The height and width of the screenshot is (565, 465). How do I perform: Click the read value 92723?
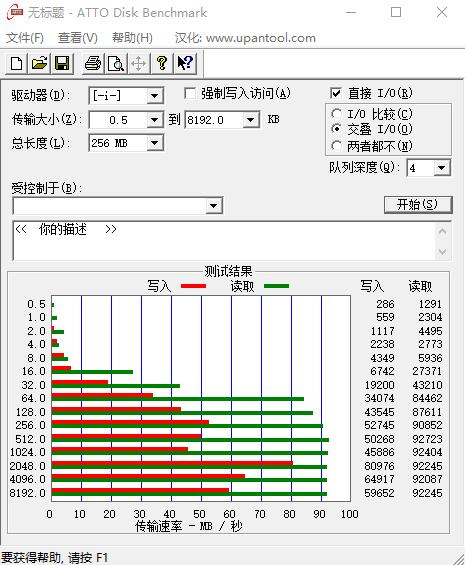click(427, 439)
